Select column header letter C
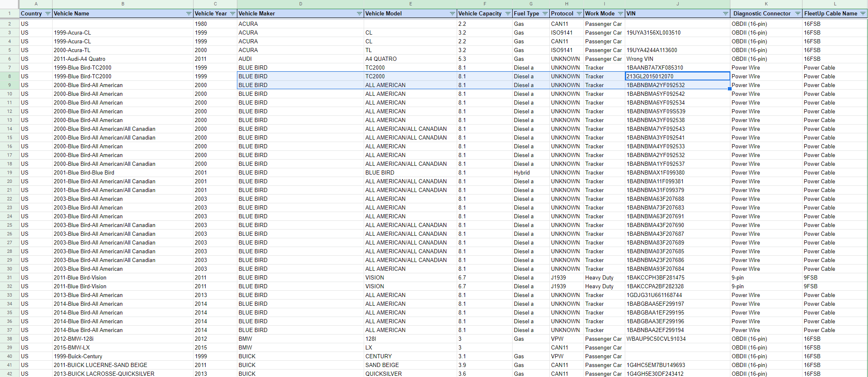868x377 pixels. tap(215, 4)
